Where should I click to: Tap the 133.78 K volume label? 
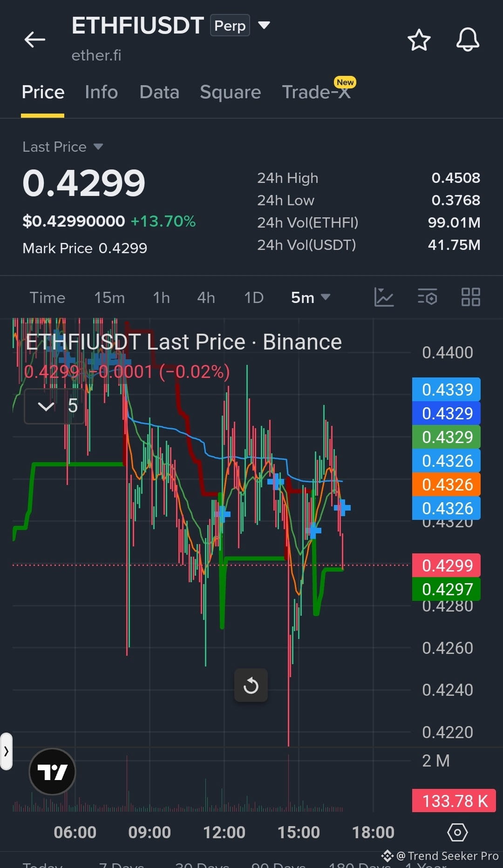tap(454, 801)
